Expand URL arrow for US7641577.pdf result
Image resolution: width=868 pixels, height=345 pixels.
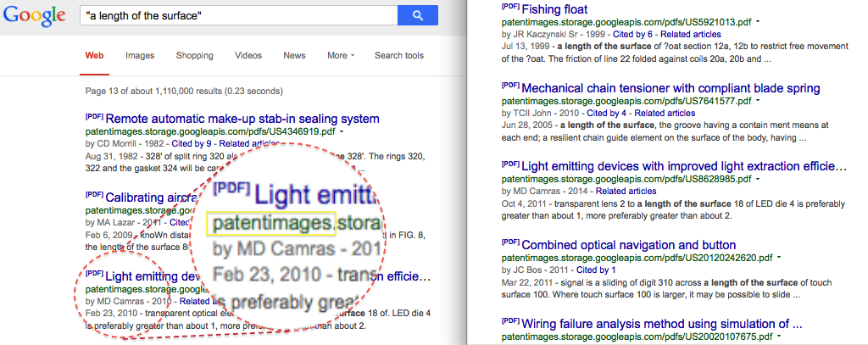coord(757,102)
